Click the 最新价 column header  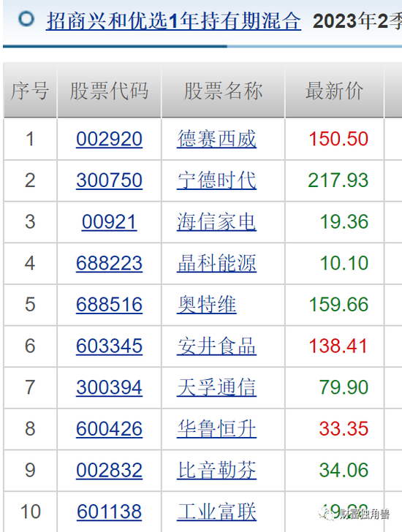pos(334,91)
